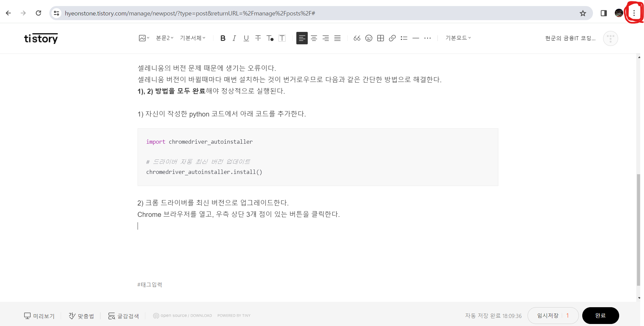
Task: View site information in the address bar
Action: tap(56, 13)
